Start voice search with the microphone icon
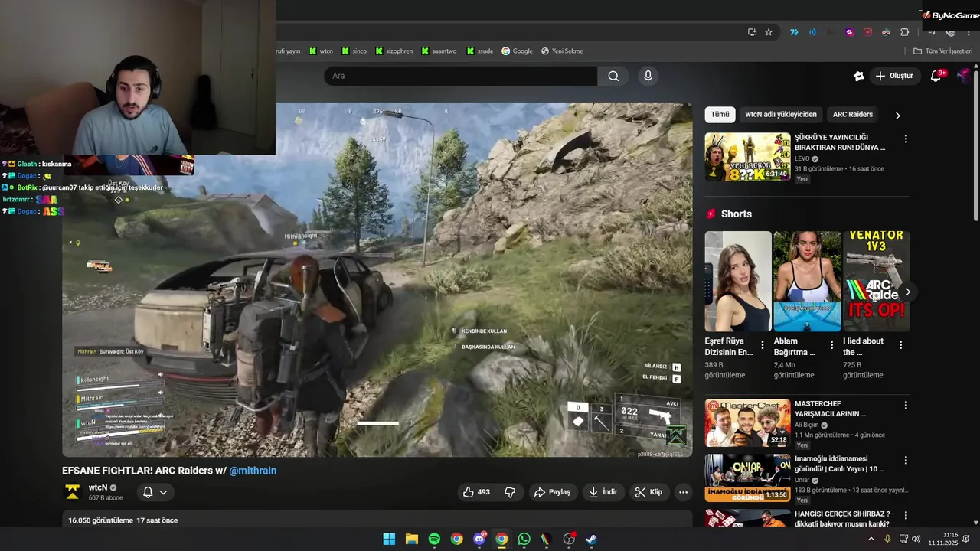Image resolution: width=980 pixels, height=551 pixels. (x=648, y=76)
